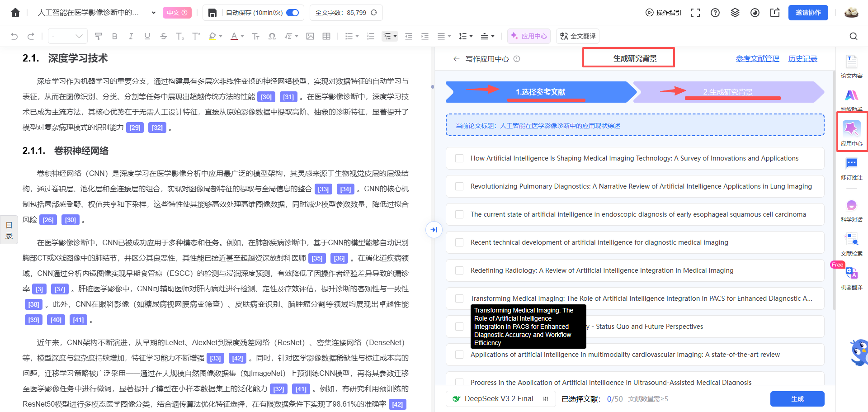Open 全文翻译 translation tool

click(x=578, y=36)
